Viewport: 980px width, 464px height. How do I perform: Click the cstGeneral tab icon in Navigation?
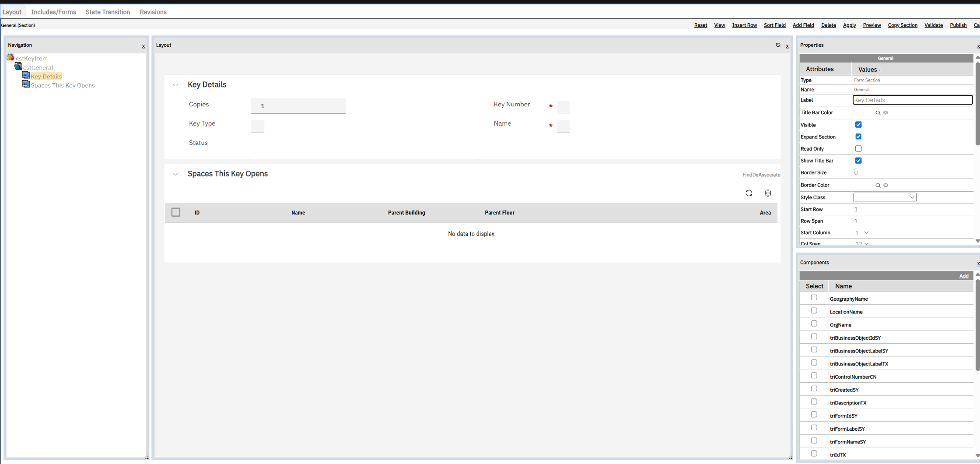coord(18,66)
